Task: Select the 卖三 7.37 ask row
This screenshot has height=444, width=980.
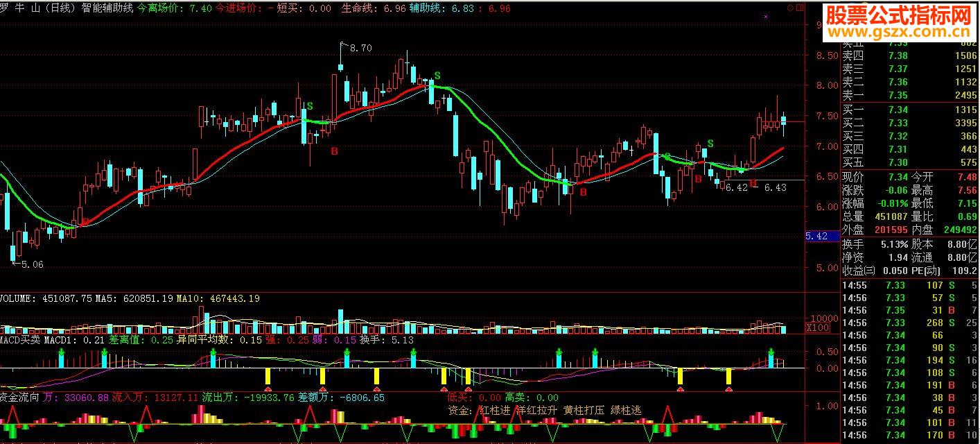Action: coord(909,69)
